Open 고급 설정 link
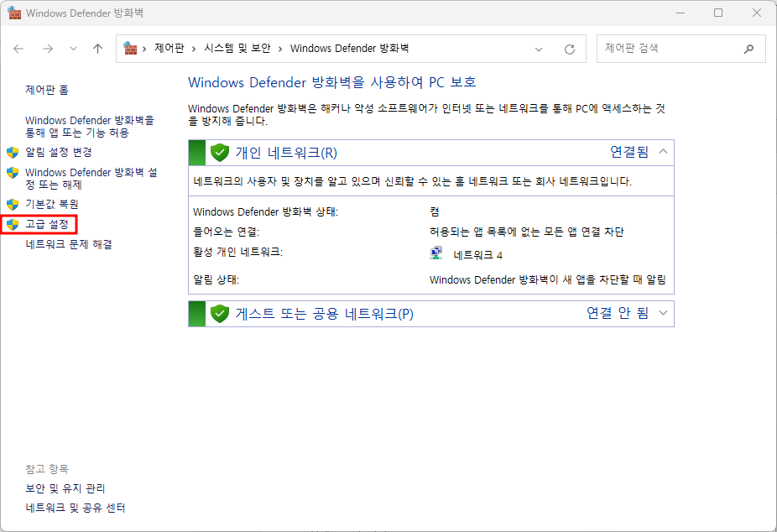The image size is (777, 532). click(47, 224)
